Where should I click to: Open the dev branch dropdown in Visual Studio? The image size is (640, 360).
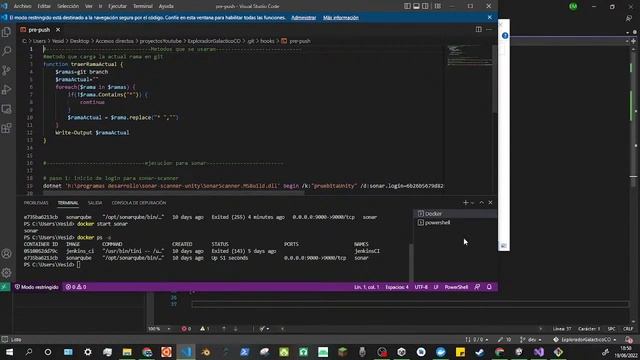531,340
